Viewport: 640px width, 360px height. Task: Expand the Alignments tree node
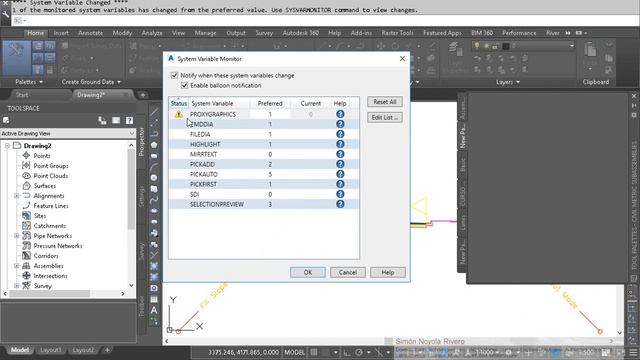click(x=17, y=196)
